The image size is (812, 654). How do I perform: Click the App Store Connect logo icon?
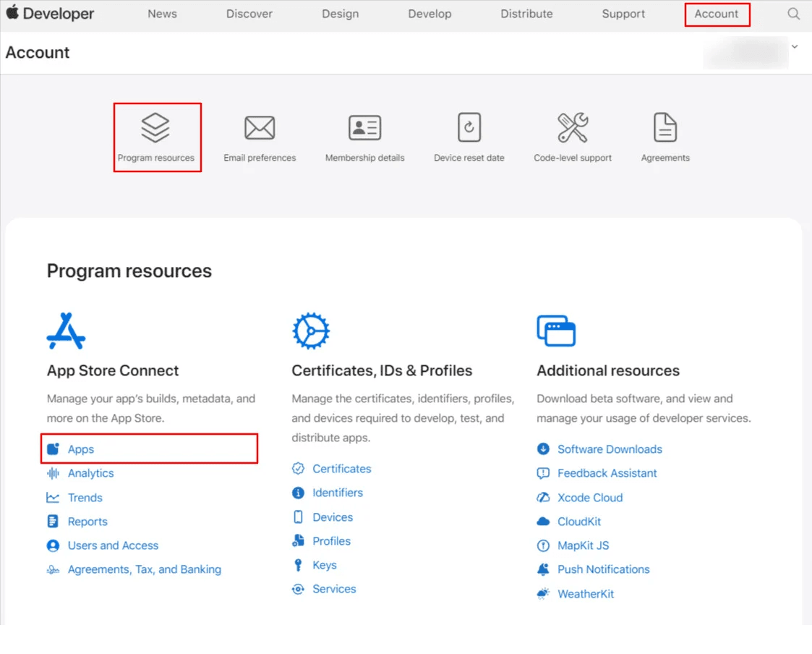[x=66, y=331]
